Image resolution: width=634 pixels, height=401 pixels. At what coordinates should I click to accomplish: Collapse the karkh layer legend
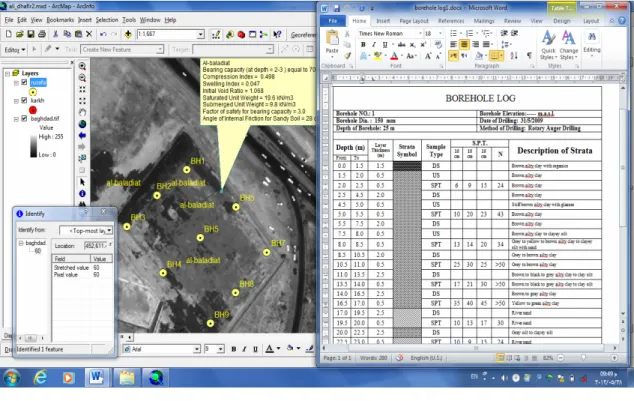(x=16, y=101)
